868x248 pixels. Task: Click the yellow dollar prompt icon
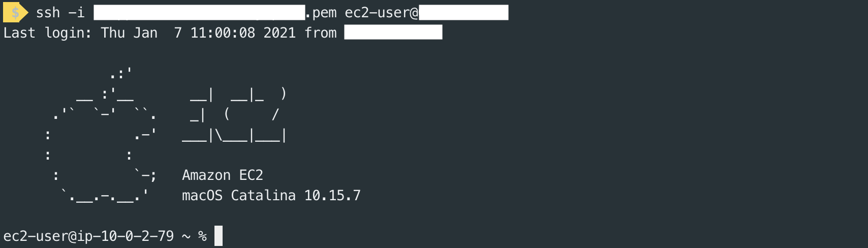pos(15,13)
